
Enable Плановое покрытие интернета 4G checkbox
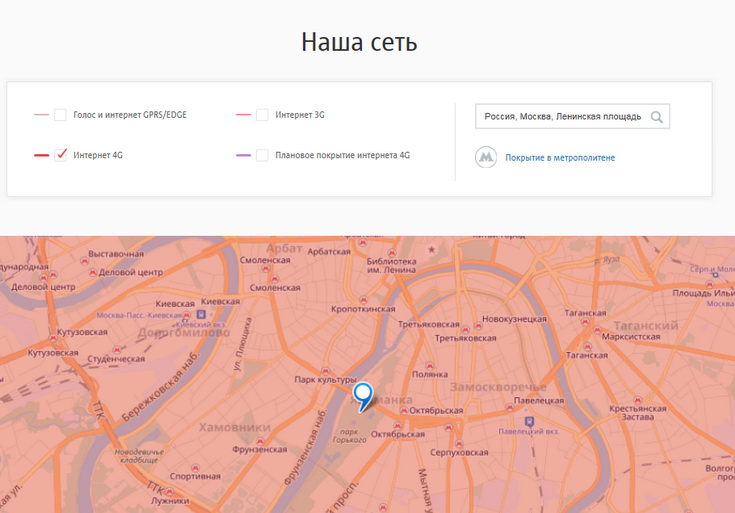click(x=262, y=155)
